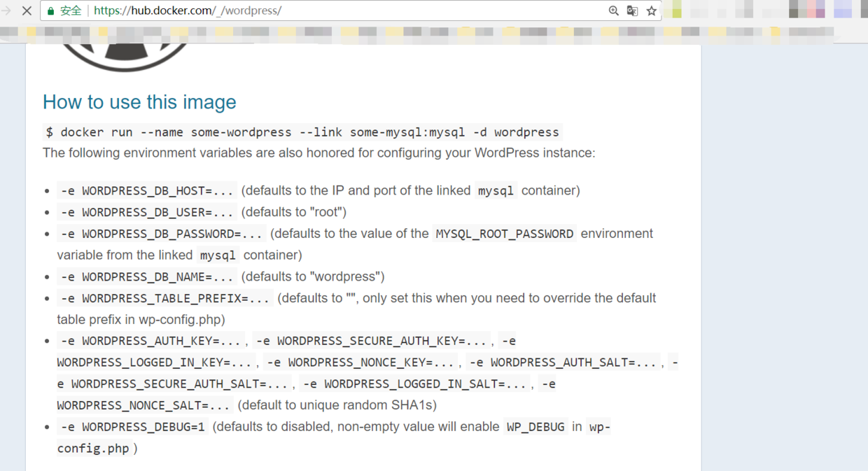The height and width of the screenshot is (471, 868).
Task: Click the text "table prefix in wp-config.php)"
Action: coord(141,319)
